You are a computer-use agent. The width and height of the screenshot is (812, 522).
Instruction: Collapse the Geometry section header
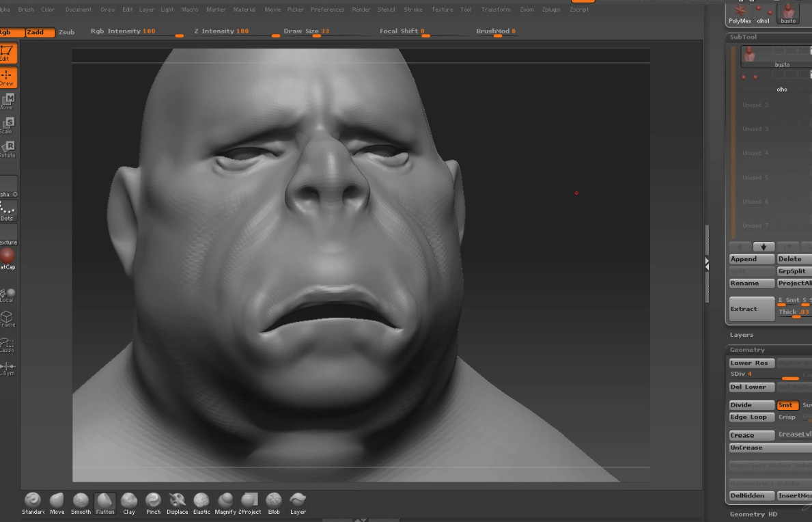click(747, 350)
